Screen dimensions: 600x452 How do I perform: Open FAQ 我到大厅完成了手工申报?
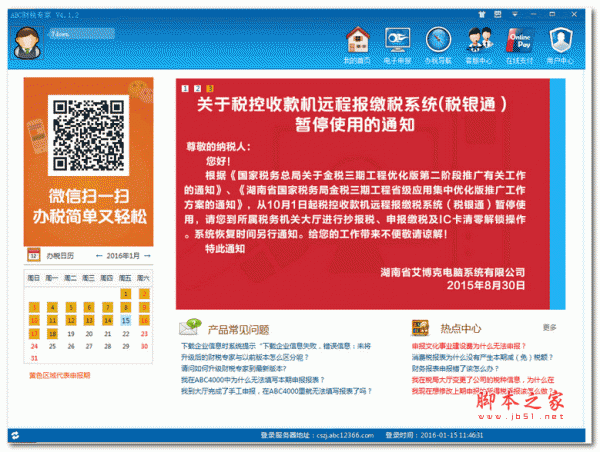point(276,391)
